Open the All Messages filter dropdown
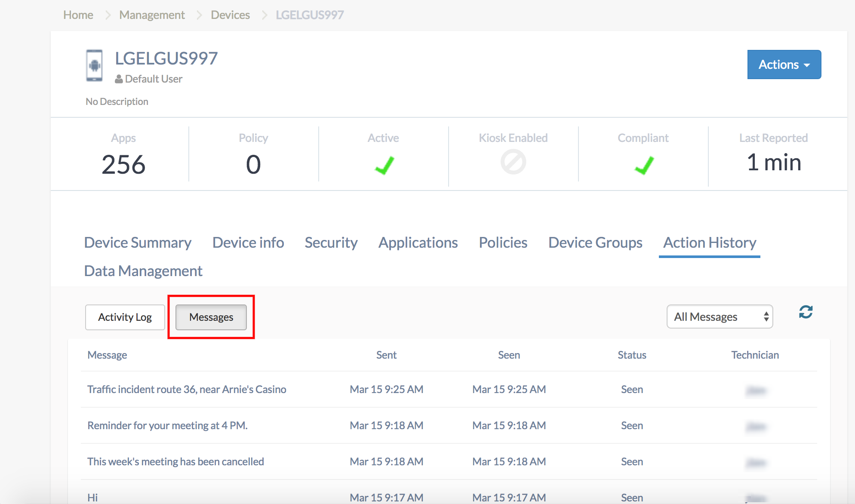 tap(720, 317)
